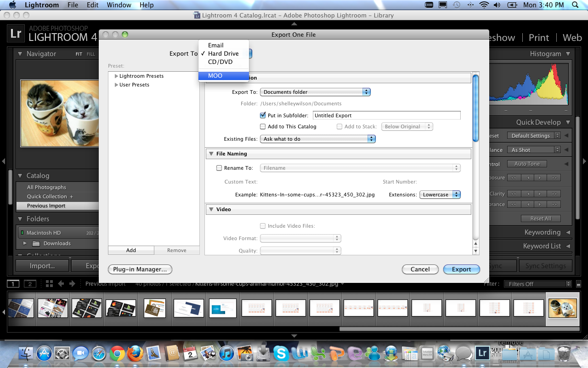The image size is (588, 368).
Task: Click the subfolder name text field
Action: pyautogui.click(x=386, y=115)
